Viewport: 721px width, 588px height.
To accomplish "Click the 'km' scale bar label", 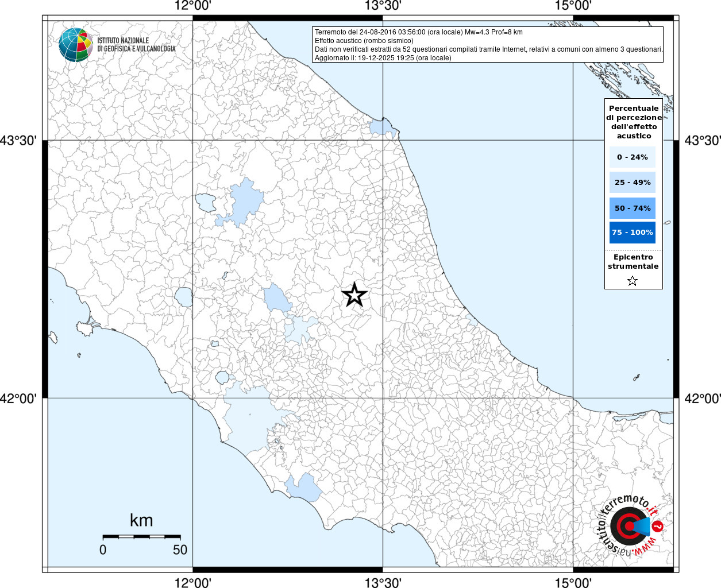I will [x=141, y=520].
